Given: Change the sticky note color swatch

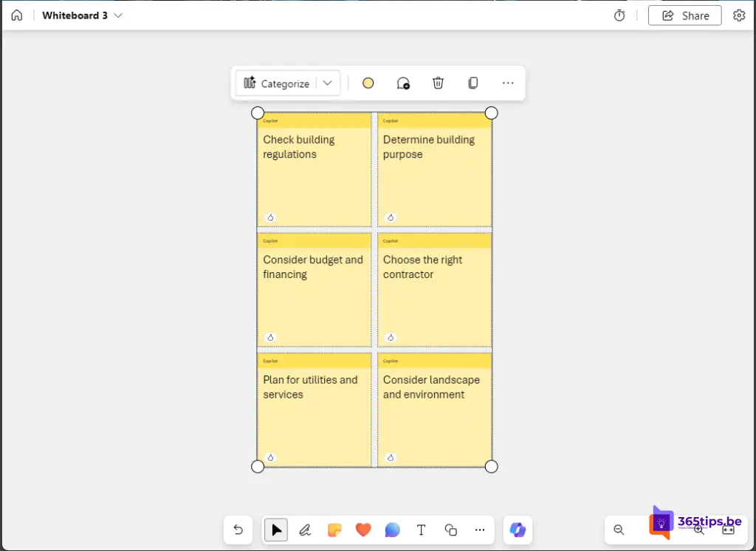Looking at the screenshot, I should (368, 83).
